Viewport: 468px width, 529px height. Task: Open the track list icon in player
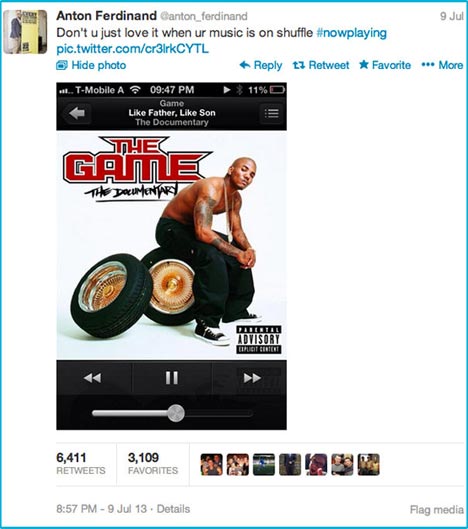(271, 113)
